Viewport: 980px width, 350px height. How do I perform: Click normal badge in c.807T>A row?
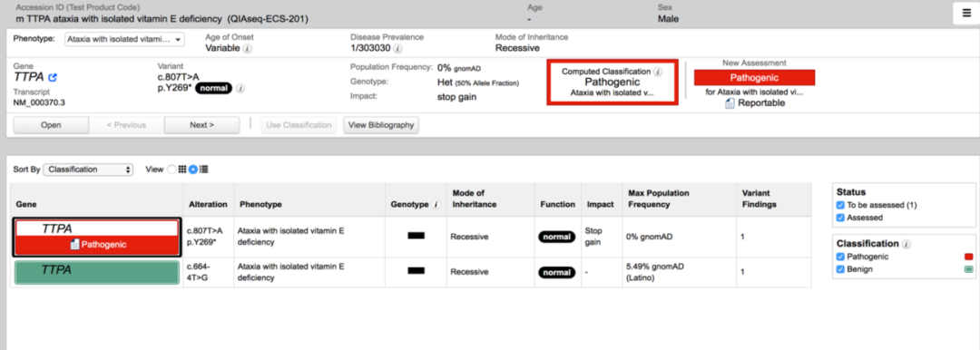click(x=557, y=237)
